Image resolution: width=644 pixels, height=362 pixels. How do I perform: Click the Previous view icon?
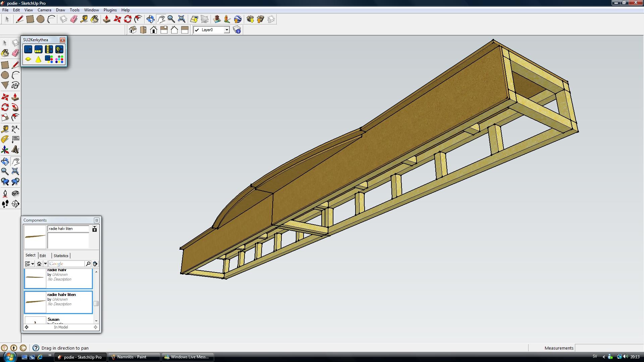(x=5, y=182)
